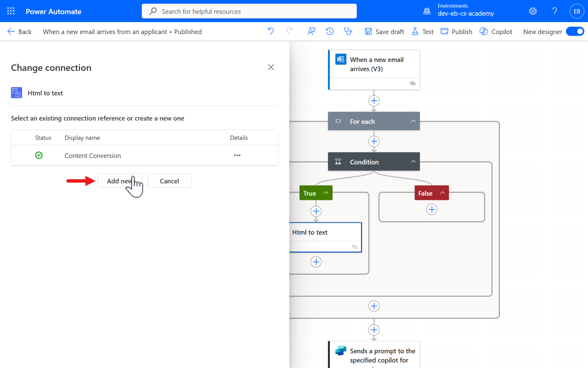This screenshot has height=368, width=588.
Task: Add a step inside the False branch
Action: tap(431, 210)
